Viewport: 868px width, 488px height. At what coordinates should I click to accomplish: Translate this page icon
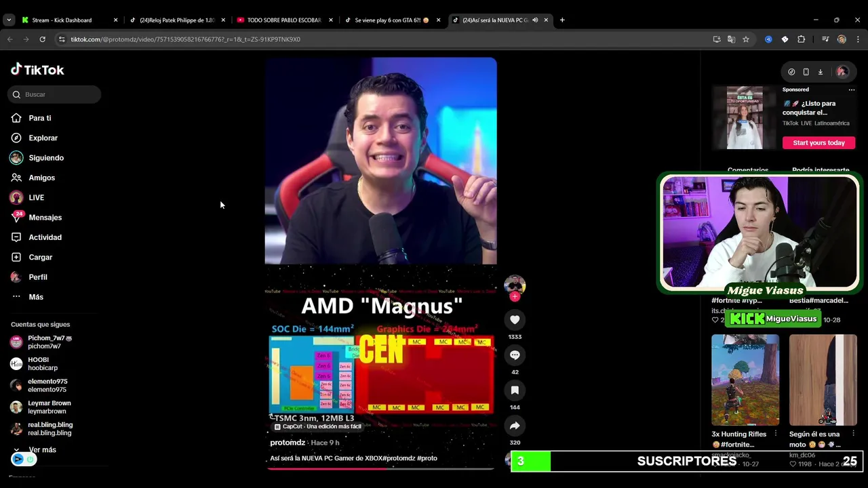(x=731, y=39)
